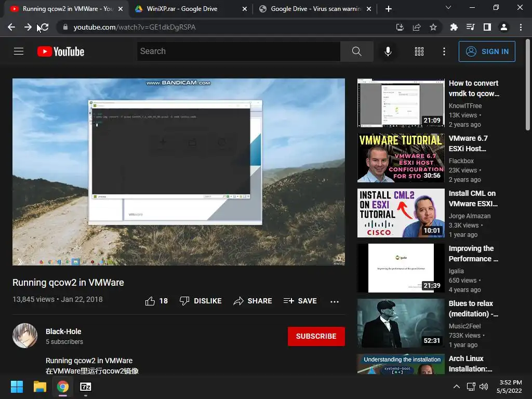Open a new browser tab
This screenshot has width=532, height=399.
coord(389,9)
